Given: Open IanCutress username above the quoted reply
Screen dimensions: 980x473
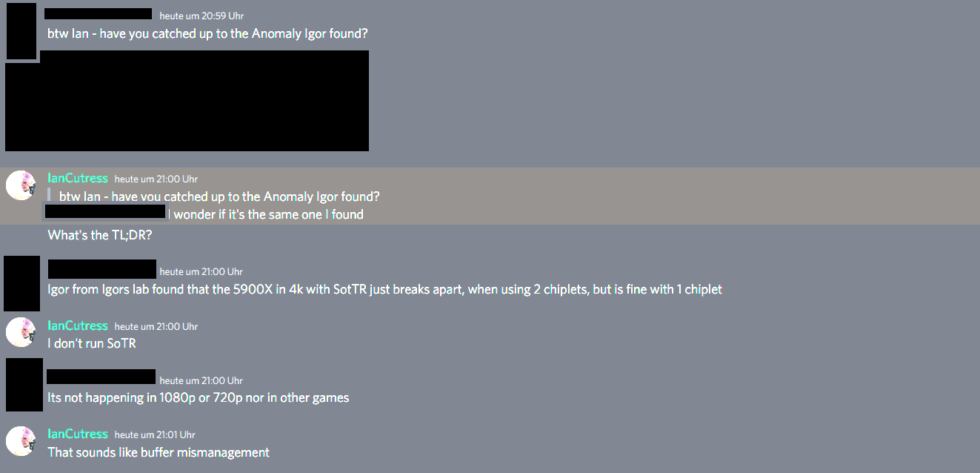Looking at the screenshot, I should coord(78,179).
